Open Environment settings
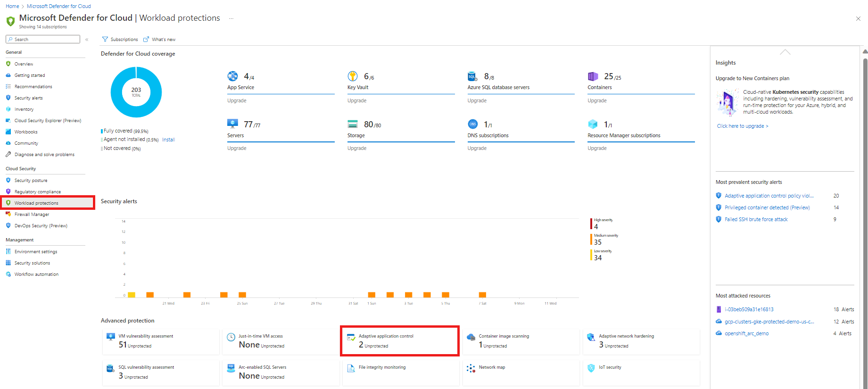This screenshot has width=868, height=389. coord(36,252)
